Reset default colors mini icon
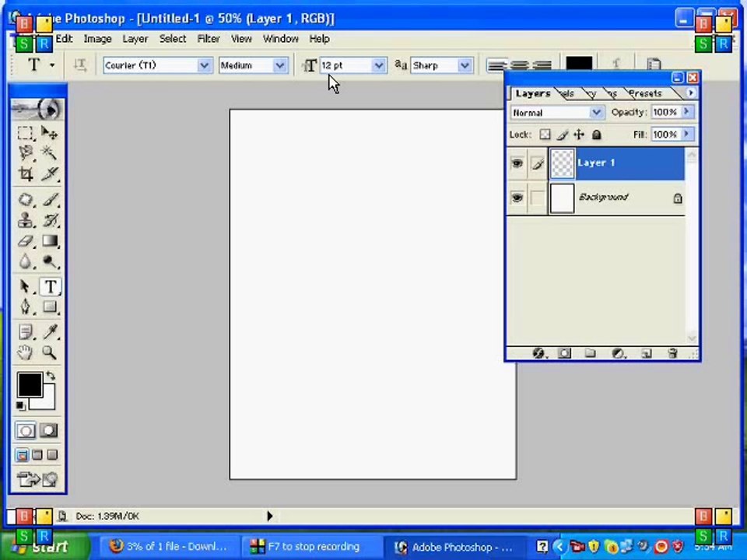Viewport: 747px width, 560px height. pyautogui.click(x=20, y=406)
